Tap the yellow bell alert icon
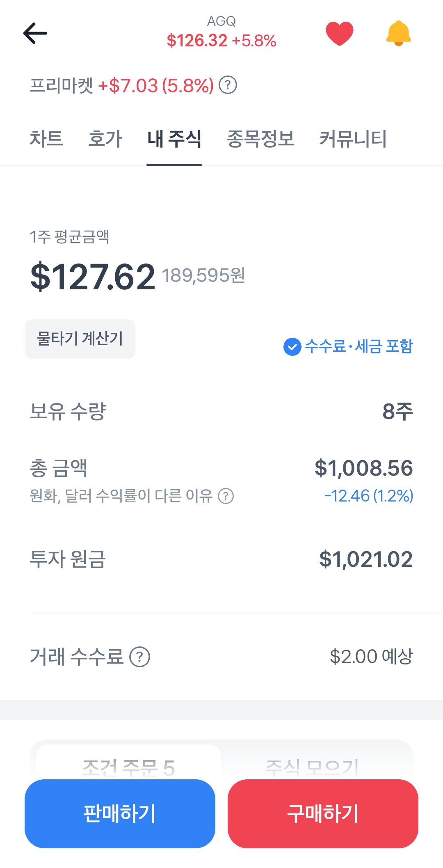 (x=398, y=33)
